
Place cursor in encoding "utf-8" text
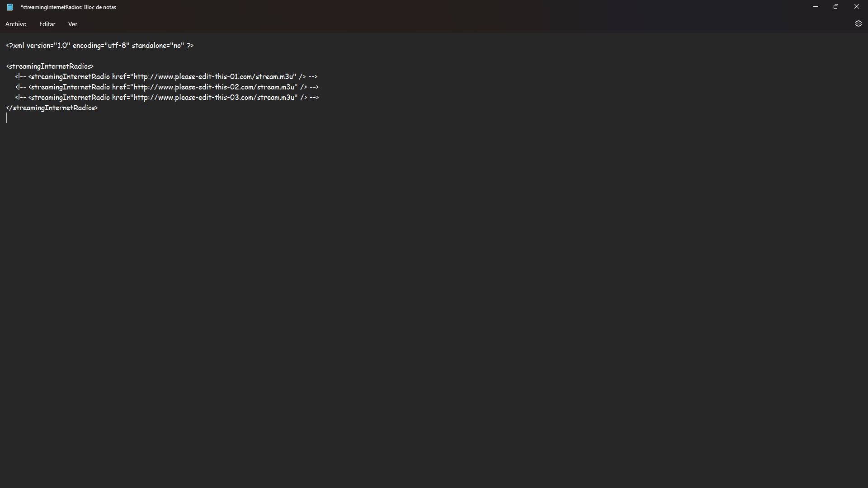point(117,46)
